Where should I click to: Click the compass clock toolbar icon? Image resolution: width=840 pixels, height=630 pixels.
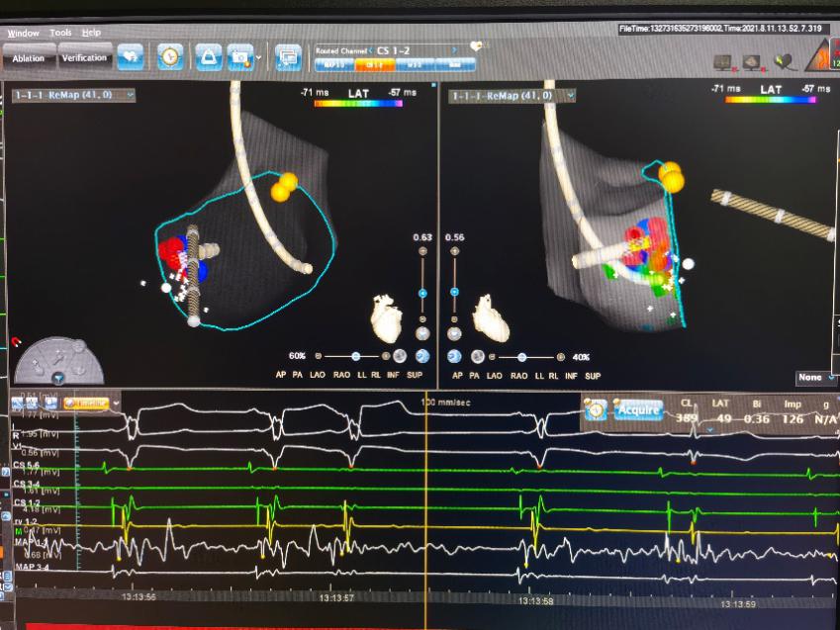coord(170,57)
